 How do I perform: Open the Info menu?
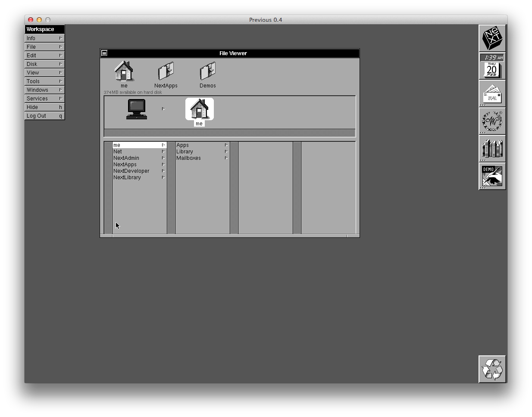[x=44, y=38]
